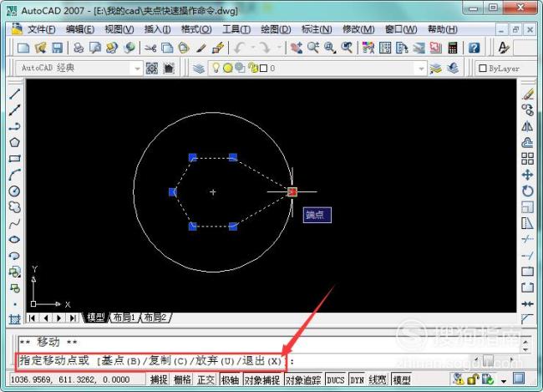Click the 模型 button in status bar
543x392 pixels.
[402, 379]
